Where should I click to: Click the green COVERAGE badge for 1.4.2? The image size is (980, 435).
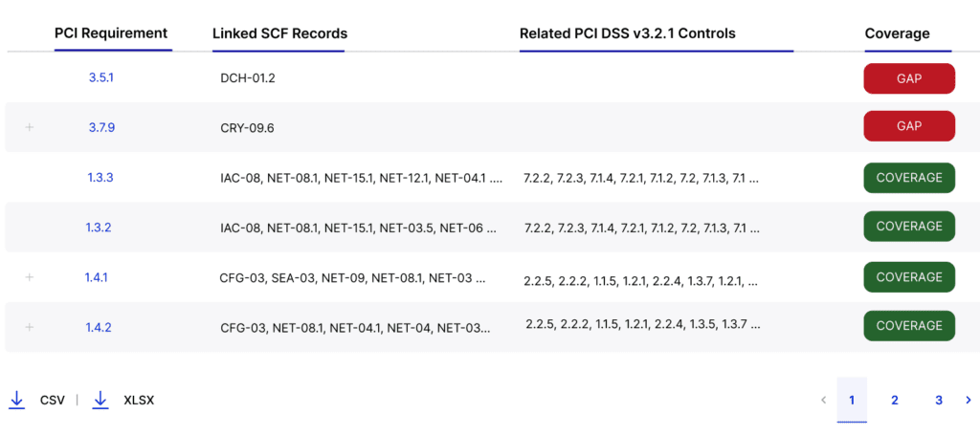click(x=909, y=326)
